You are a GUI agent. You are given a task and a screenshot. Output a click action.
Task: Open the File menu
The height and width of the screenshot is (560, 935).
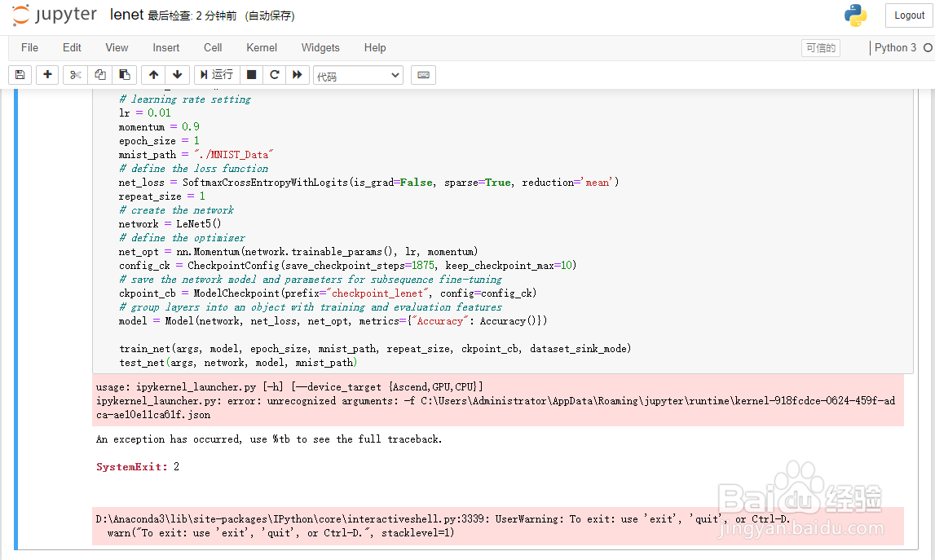pos(30,48)
